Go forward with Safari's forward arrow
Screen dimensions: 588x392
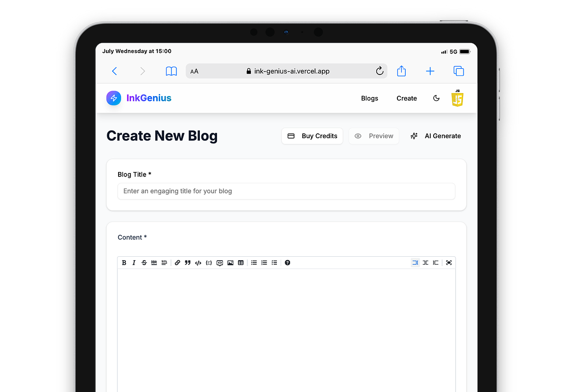click(143, 71)
